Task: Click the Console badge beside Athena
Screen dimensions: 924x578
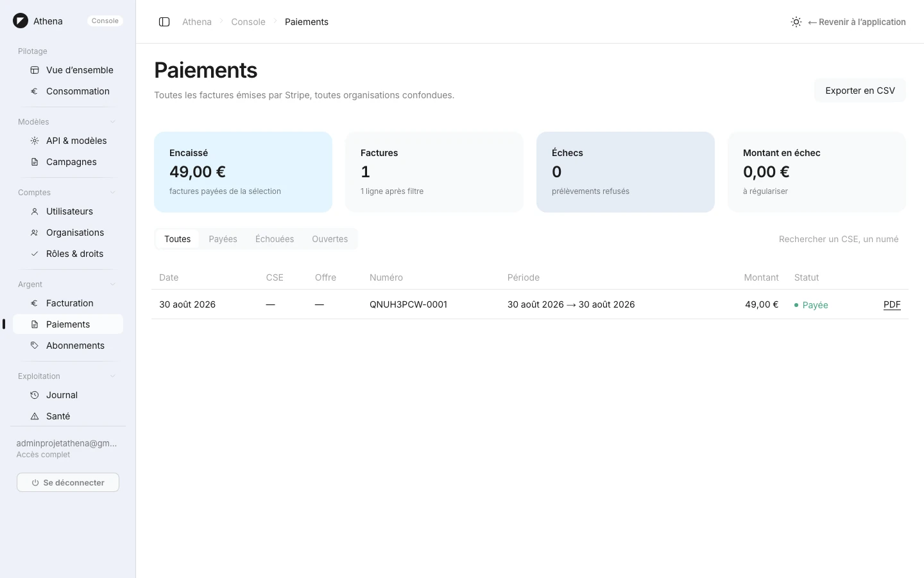Action: coord(105,21)
